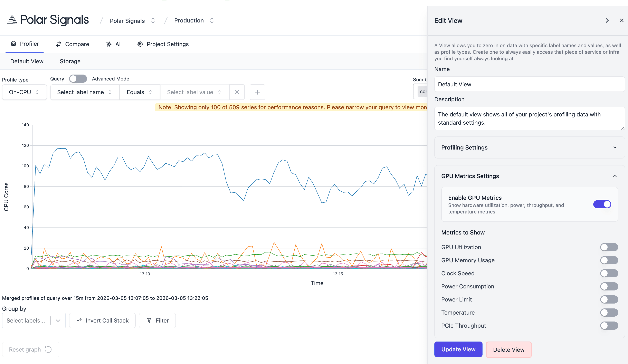The image size is (628, 364).
Task: Click the Project Settings gear icon
Action: [x=140, y=44]
